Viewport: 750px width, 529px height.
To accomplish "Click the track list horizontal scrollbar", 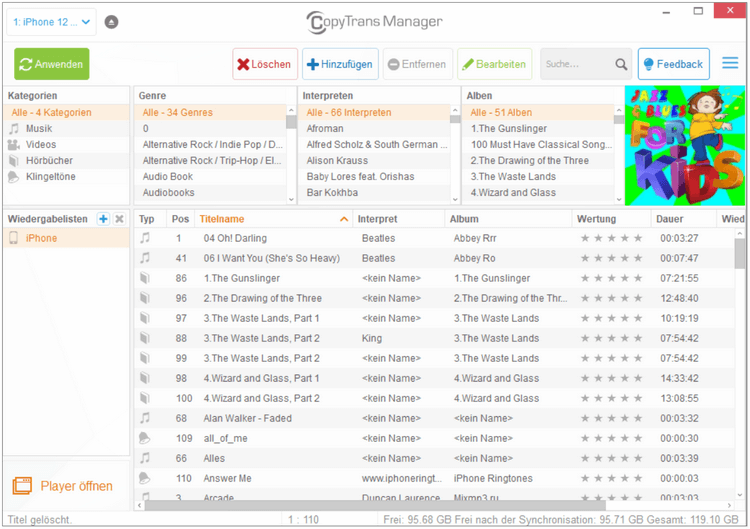I will 375,505.
